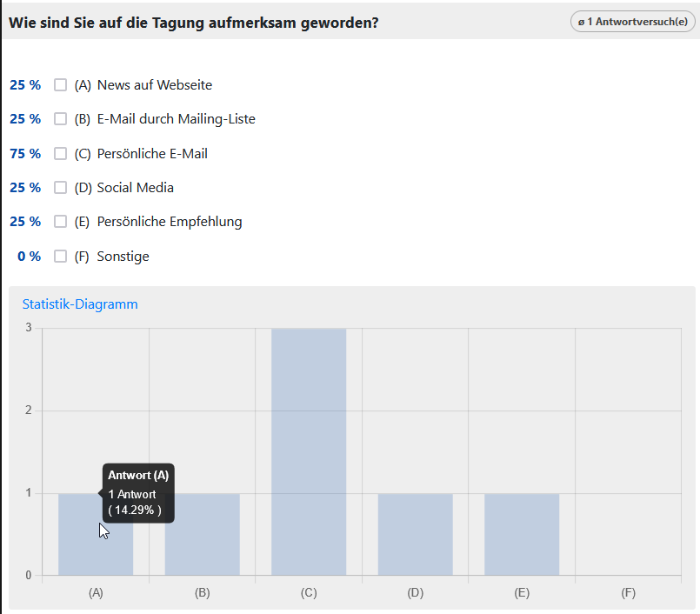Select bar (B) in the statistics chart
The height and width of the screenshot is (614, 700).
[202, 534]
